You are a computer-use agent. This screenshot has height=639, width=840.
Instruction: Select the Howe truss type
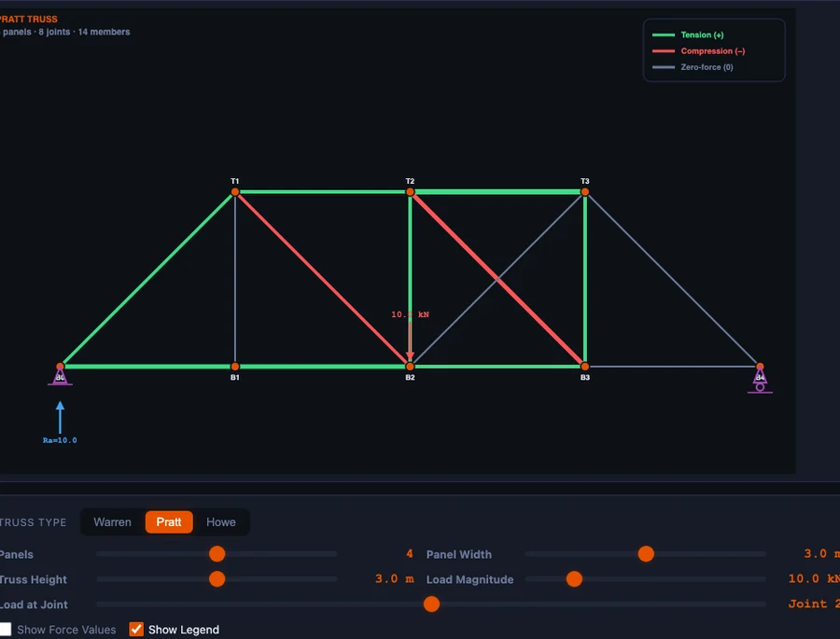point(220,522)
